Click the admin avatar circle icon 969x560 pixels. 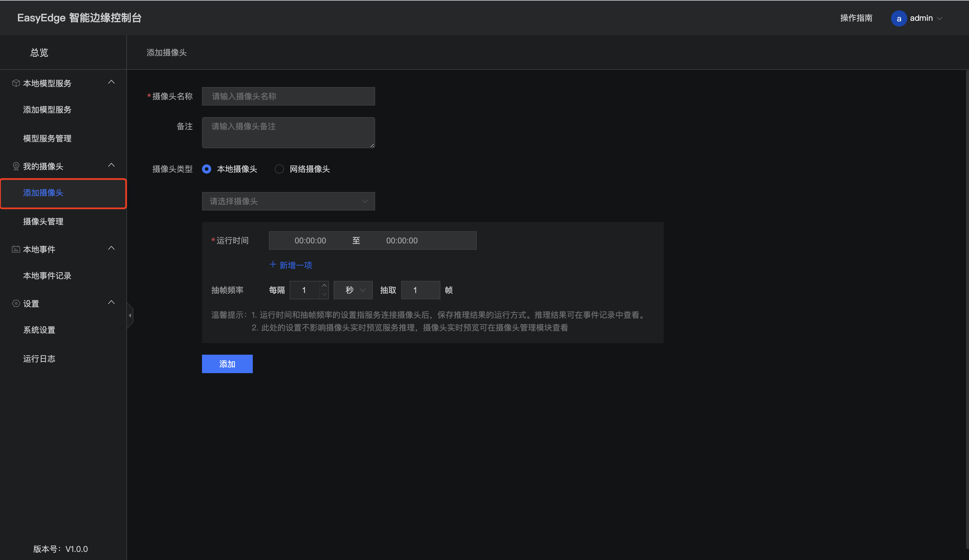[899, 18]
